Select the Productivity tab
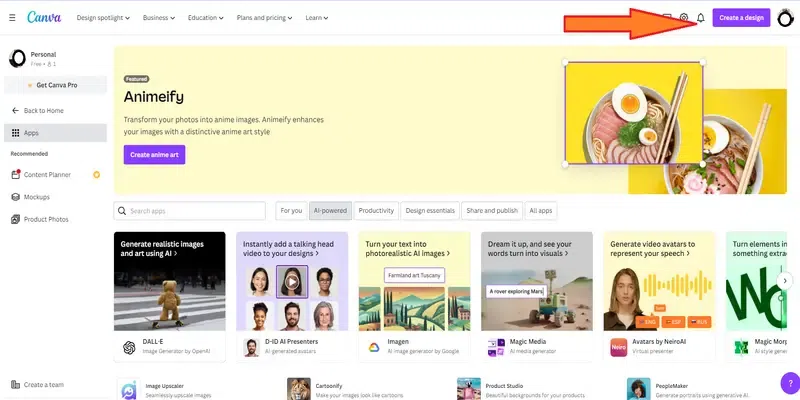 tap(376, 211)
